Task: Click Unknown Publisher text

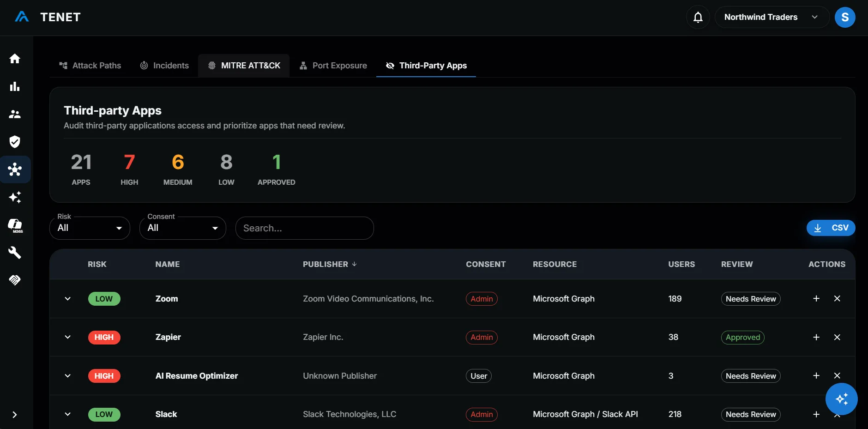Action: (x=340, y=376)
